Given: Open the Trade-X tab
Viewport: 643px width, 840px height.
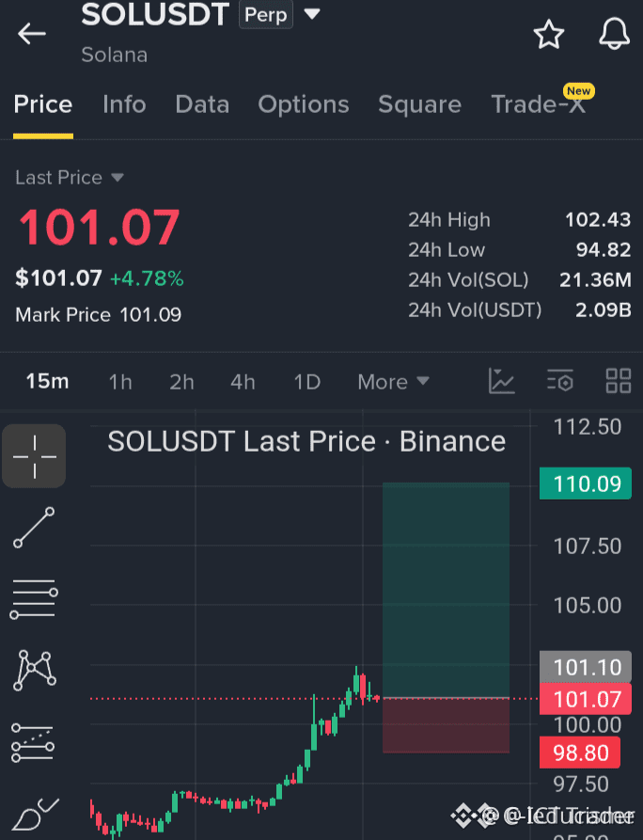Looking at the screenshot, I should 538,103.
